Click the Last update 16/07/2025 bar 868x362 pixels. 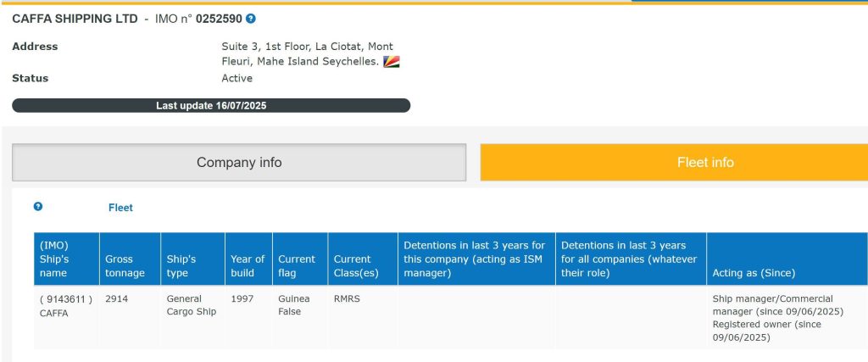(x=211, y=106)
